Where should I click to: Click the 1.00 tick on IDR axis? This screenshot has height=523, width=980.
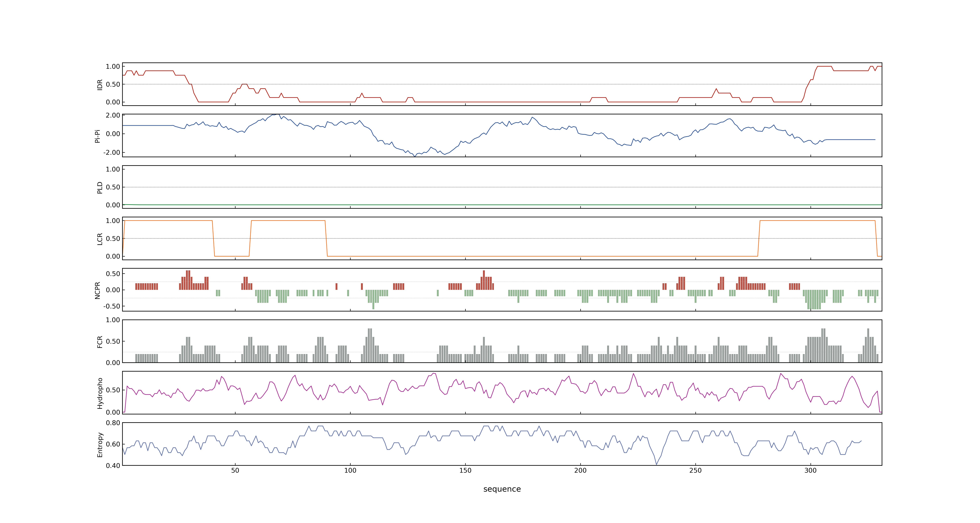[x=113, y=67]
